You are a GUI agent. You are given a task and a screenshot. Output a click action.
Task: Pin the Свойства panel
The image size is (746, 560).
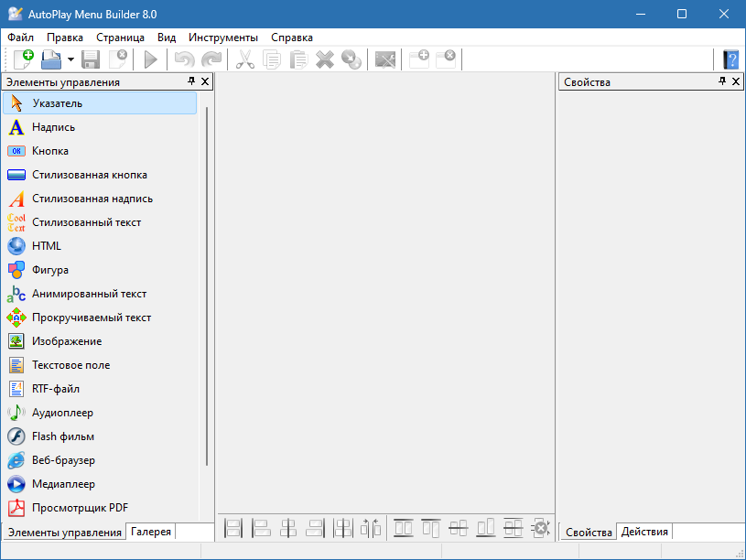click(x=722, y=81)
